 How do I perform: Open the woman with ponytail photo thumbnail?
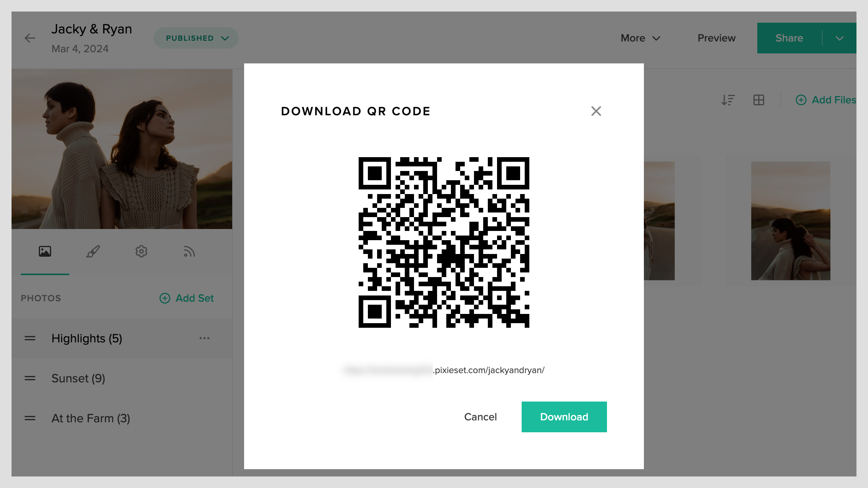tap(791, 221)
